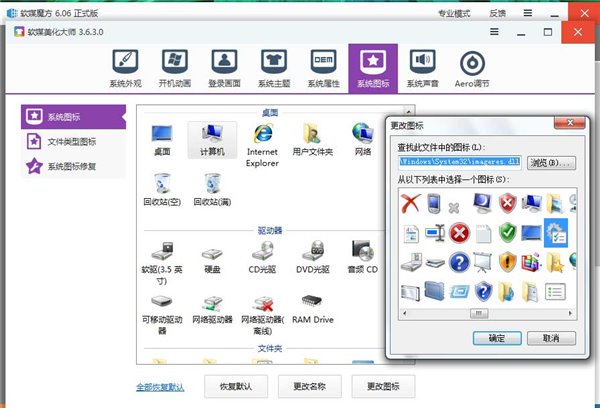Pick the monitor with moon icon
600x408 pixels.
(x=483, y=203)
